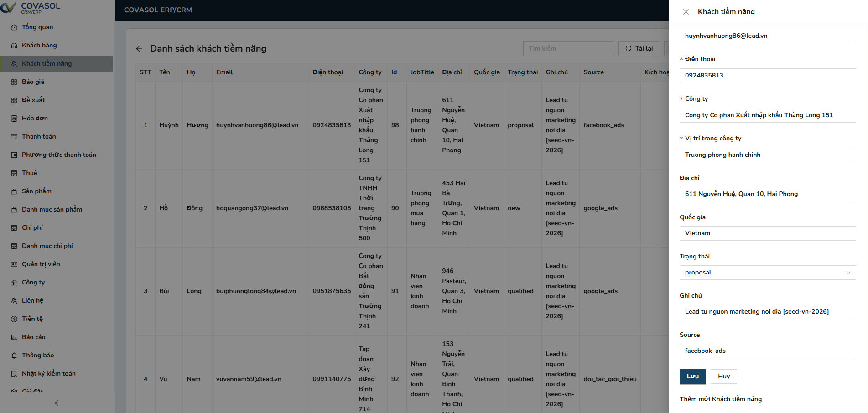Open the Hóa đơn invoice icon

14,118
